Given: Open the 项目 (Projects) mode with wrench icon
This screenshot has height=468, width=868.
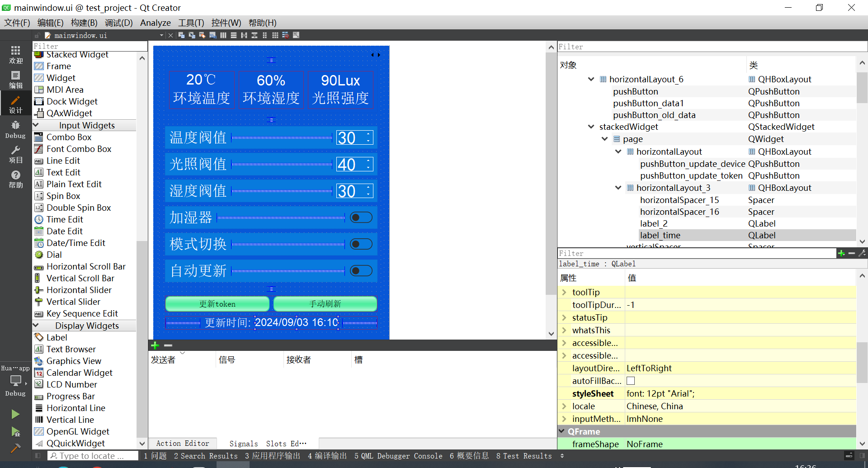Looking at the screenshot, I should tap(15, 155).
